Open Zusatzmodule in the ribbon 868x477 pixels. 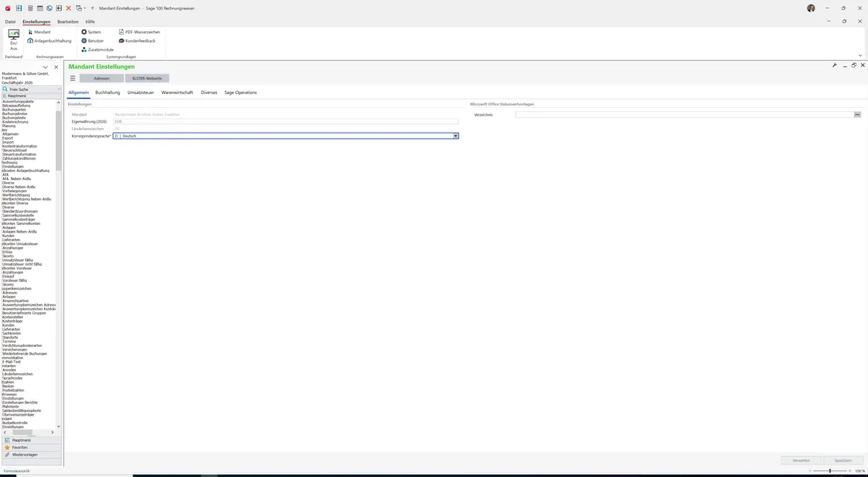(98, 49)
